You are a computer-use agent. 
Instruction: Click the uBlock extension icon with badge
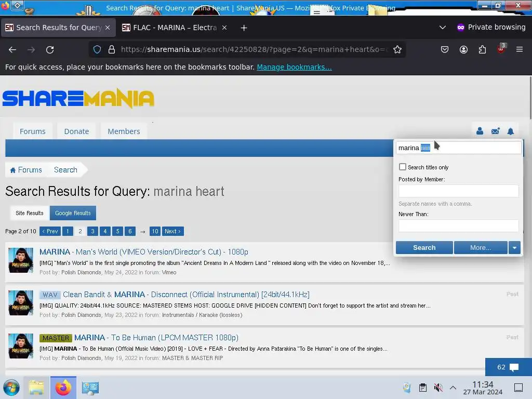(x=501, y=49)
